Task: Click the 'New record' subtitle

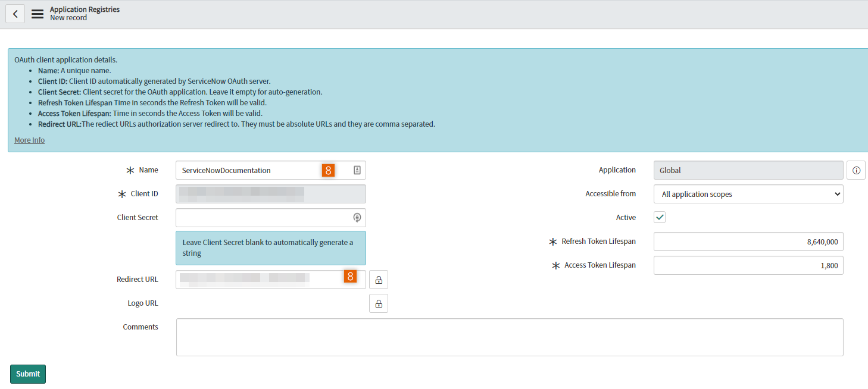Action: [x=68, y=18]
